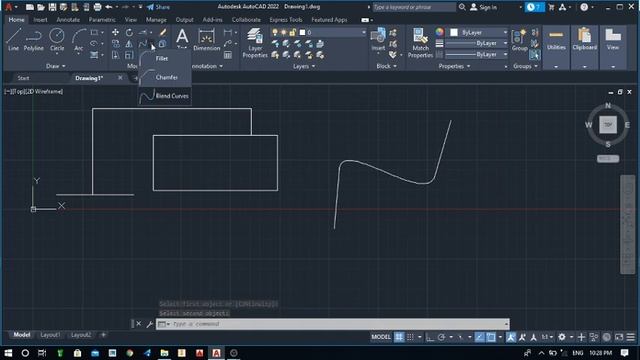Select the Arc tool

coord(78,40)
